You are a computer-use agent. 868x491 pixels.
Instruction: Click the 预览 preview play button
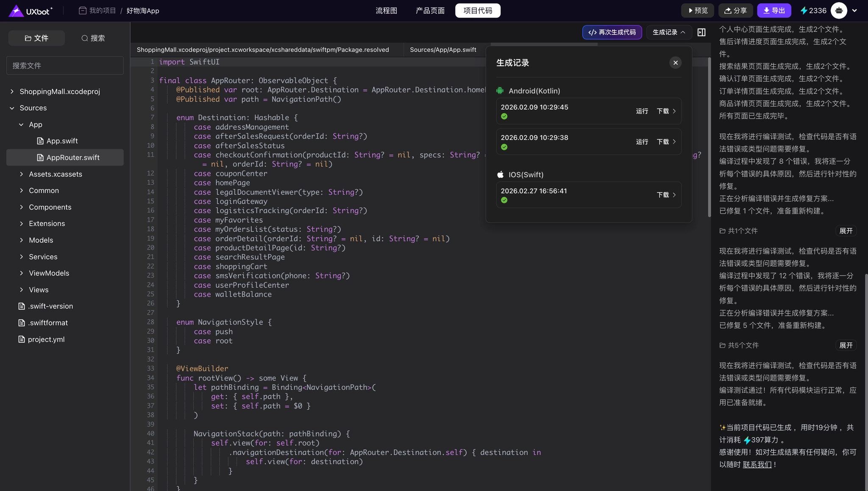(x=697, y=11)
